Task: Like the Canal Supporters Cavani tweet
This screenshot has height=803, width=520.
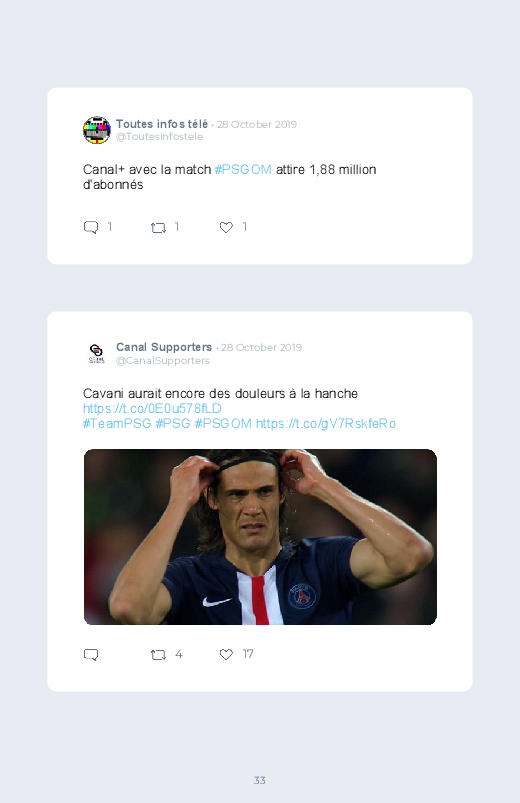Action: [x=226, y=654]
